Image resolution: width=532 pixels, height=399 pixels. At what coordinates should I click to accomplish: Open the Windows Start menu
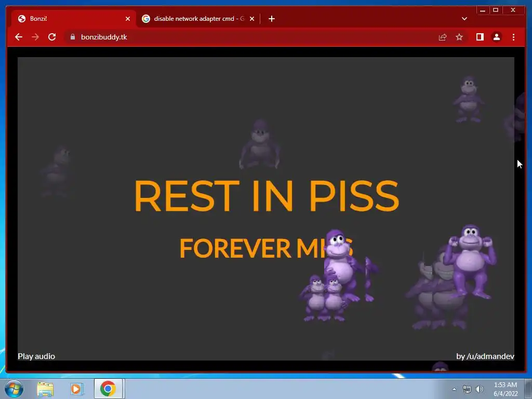click(x=14, y=389)
